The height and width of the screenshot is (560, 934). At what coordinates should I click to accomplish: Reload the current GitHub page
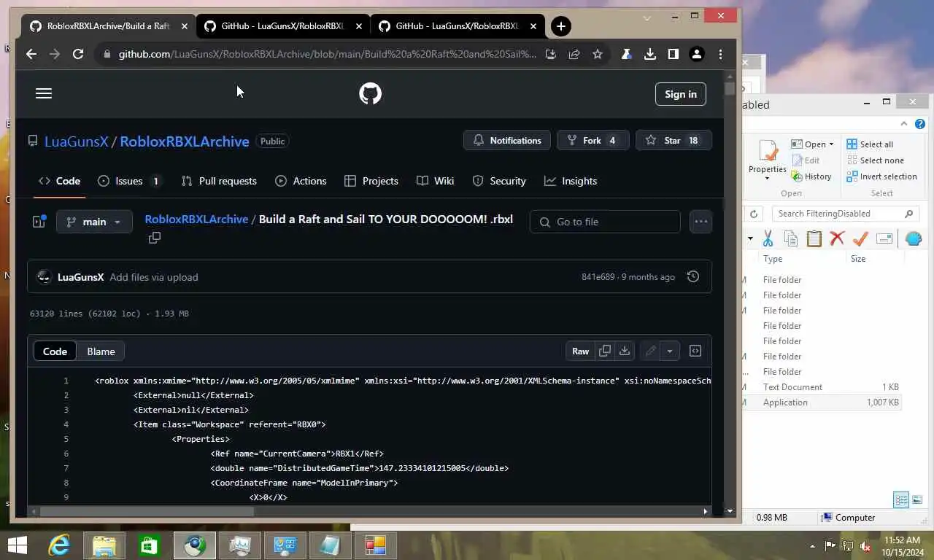tap(78, 54)
